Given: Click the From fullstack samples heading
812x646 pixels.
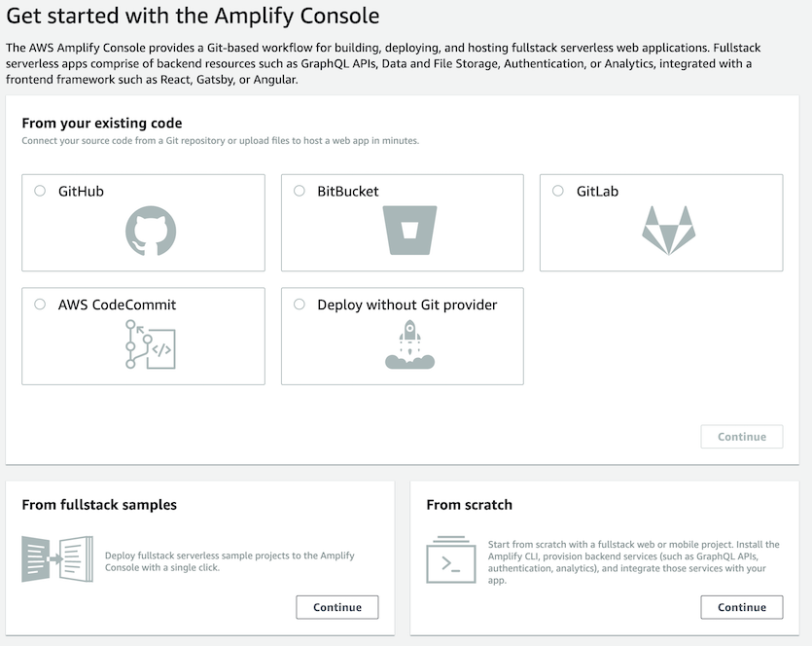Looking at the screenshot, I should click(x=99, y=505).
